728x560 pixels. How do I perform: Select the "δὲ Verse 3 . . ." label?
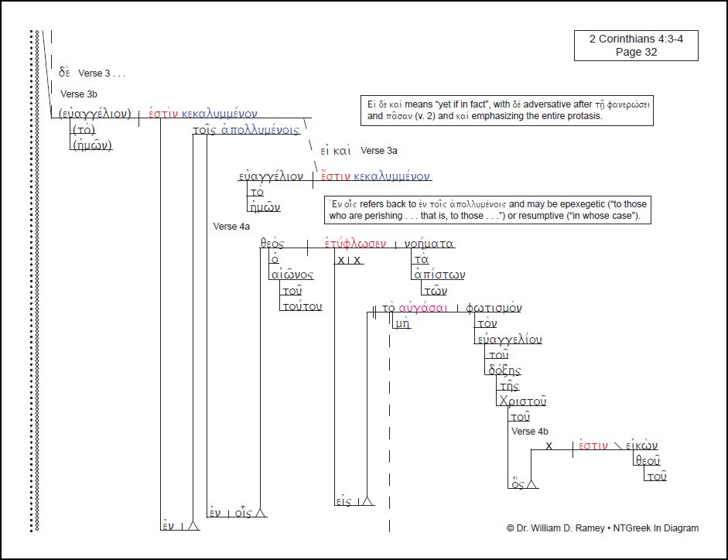(x=92, y=73)
